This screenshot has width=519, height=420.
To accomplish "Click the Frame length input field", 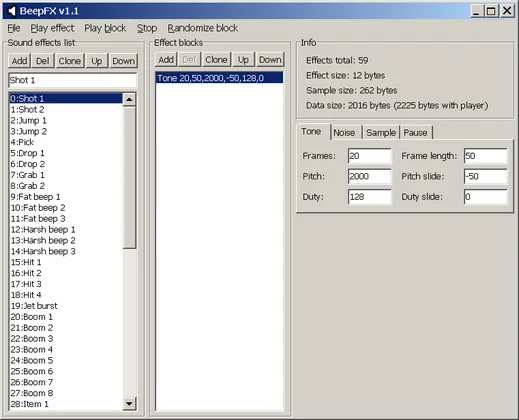I will 486,156.
